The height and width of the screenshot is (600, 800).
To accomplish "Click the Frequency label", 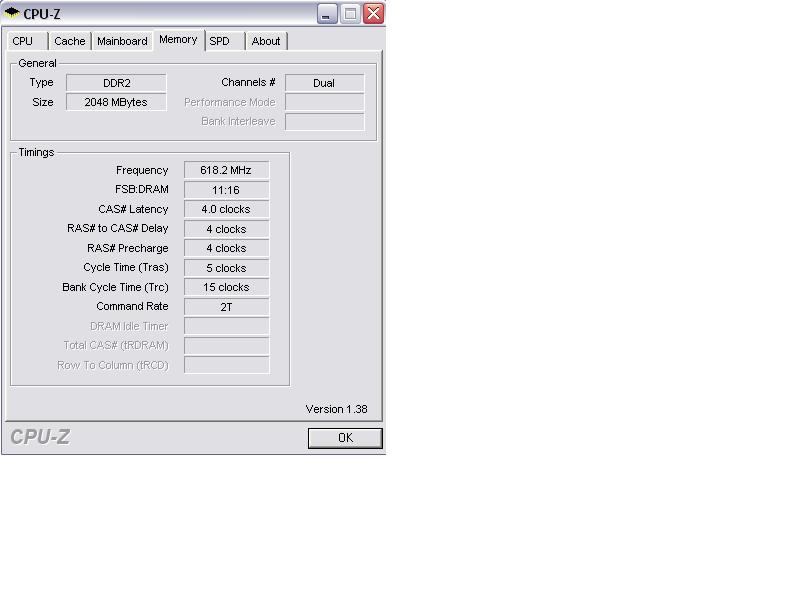I will coord(142,170).
